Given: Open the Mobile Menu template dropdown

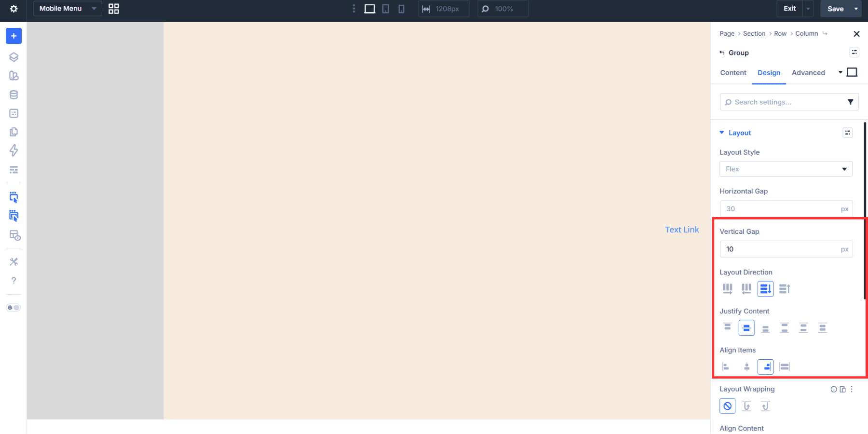Looking at the screenshot, I should coord(67,8).
